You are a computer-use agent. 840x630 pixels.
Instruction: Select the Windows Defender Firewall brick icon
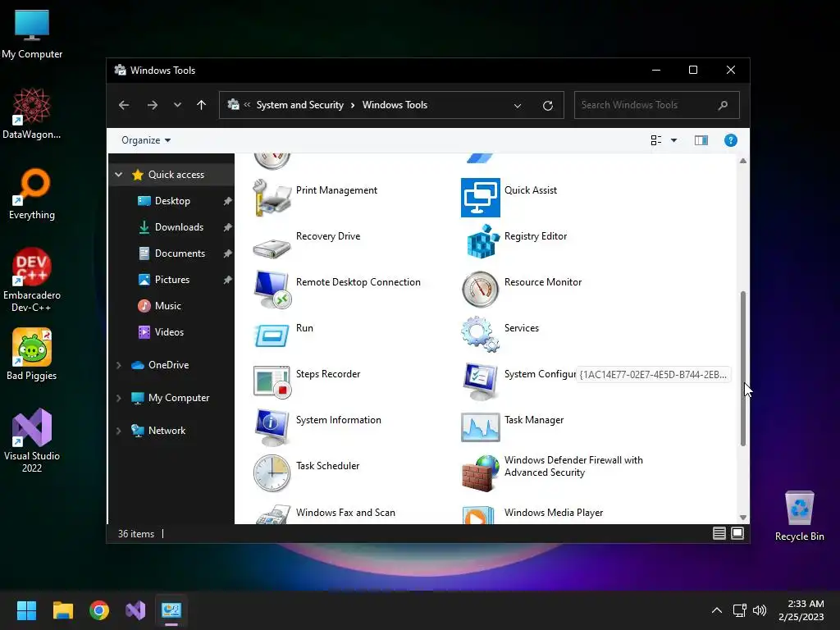[x=480, y=473]
